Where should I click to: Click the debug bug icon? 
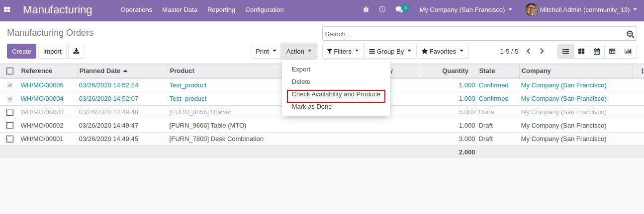367,9
